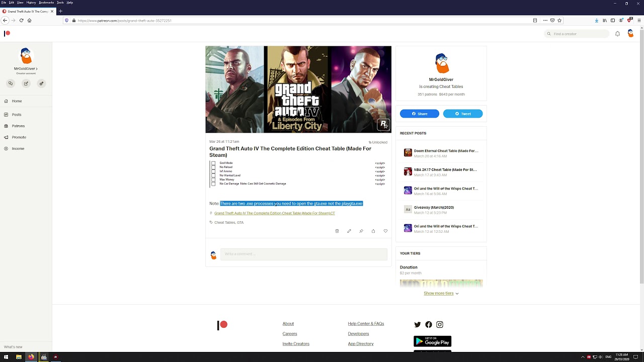Open Windows Start menu
Viewport: 644px width, 362px height.
click(x=6, y=357)
